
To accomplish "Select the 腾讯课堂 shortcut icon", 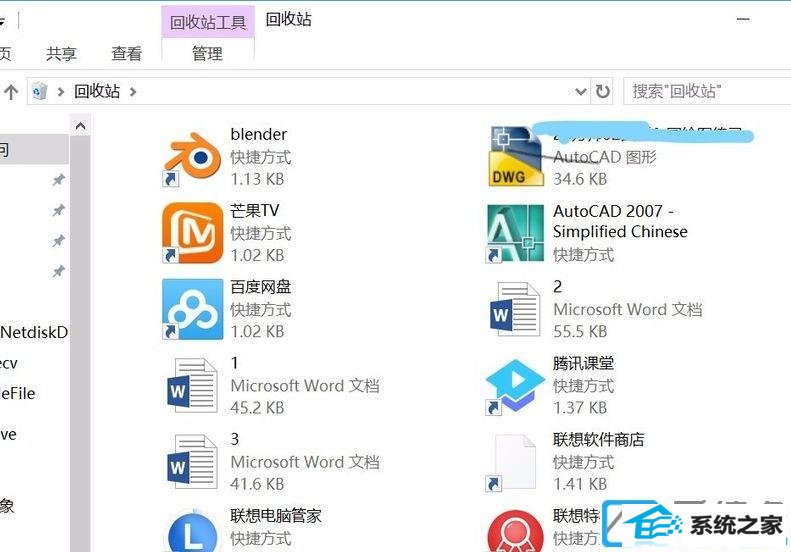I will click(x=515, y=387).
